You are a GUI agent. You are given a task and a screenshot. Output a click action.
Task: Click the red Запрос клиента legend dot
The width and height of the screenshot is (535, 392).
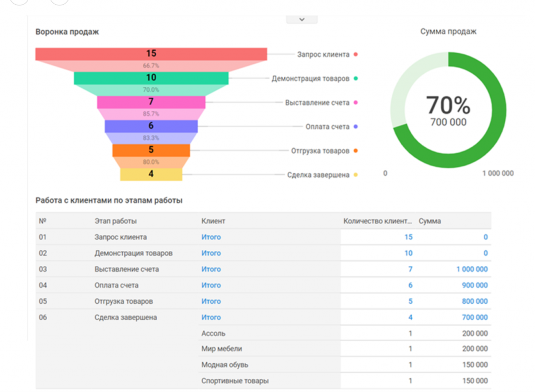click(355, 54)
